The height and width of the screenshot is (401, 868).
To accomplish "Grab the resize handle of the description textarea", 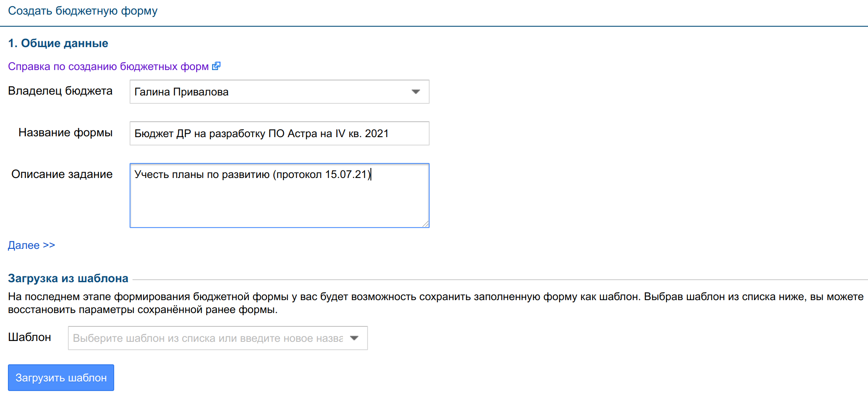I will 425,224.
